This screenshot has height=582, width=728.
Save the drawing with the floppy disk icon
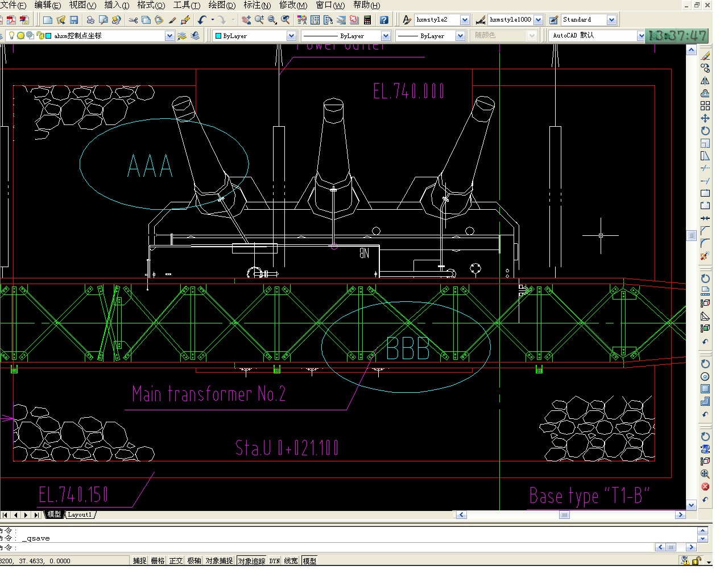point(74,20)
